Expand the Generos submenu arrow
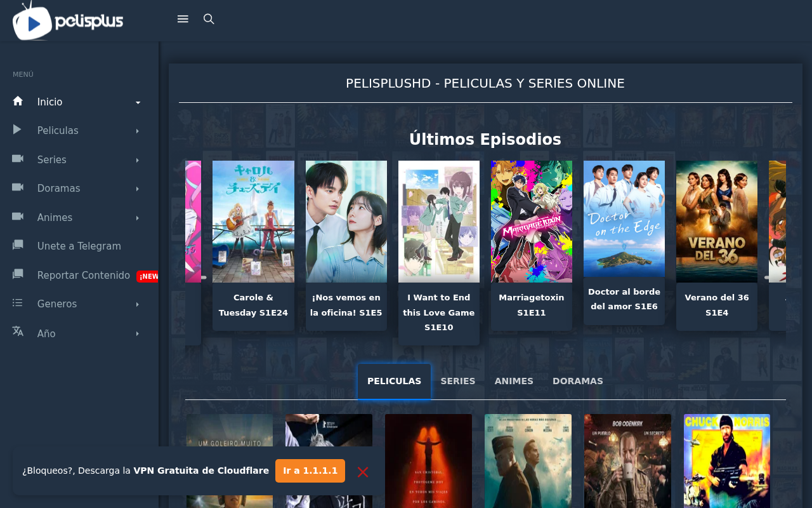Viewport: 812px width, 508px height. (138, 304)
